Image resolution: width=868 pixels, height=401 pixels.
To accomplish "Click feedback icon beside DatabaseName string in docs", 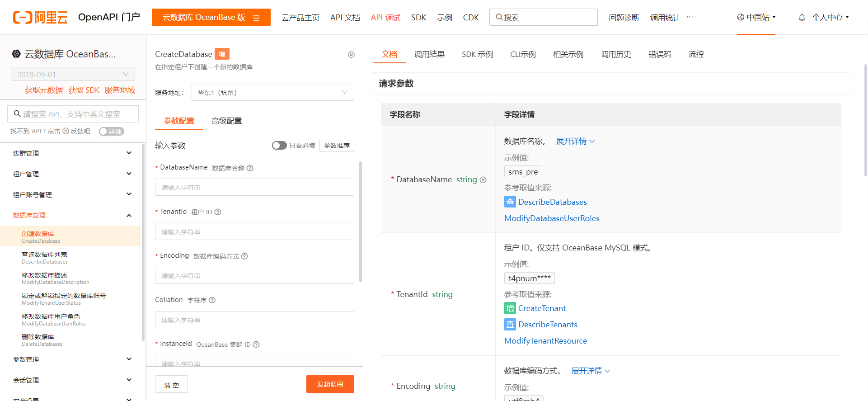I will [483, 180].
